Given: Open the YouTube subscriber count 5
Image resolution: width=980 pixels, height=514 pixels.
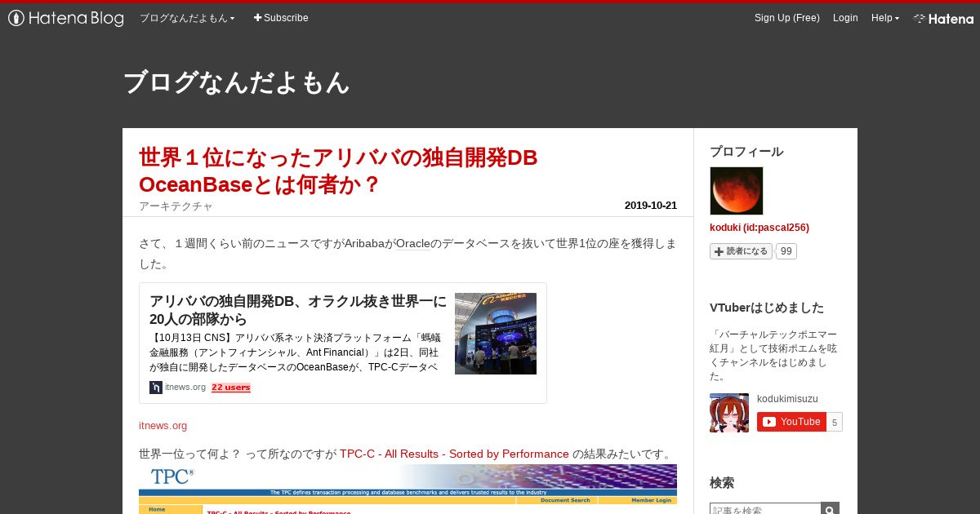Looking at the screenshot, I should point(835,422).
